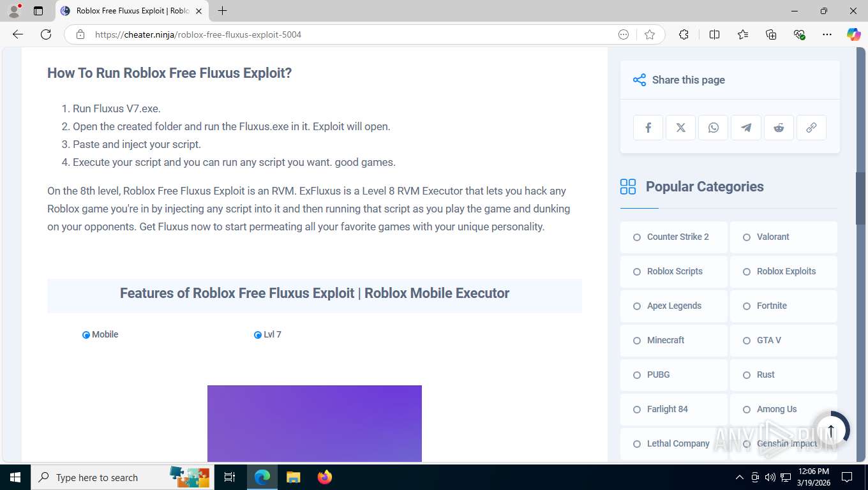Click 'Share this page' heading
Image resolution: width=868 pixels, height=490 pixels.
(688, 80)
